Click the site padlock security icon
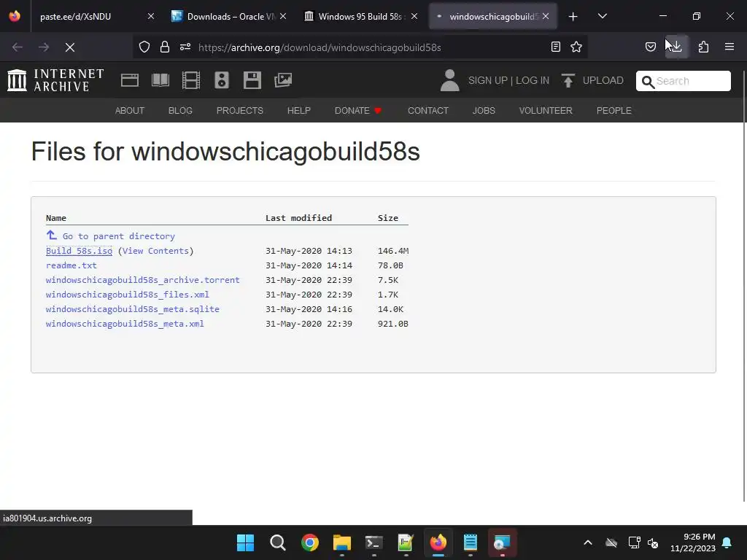The width and height of the screenshot is (747, 560). click(x=165, y=47)
